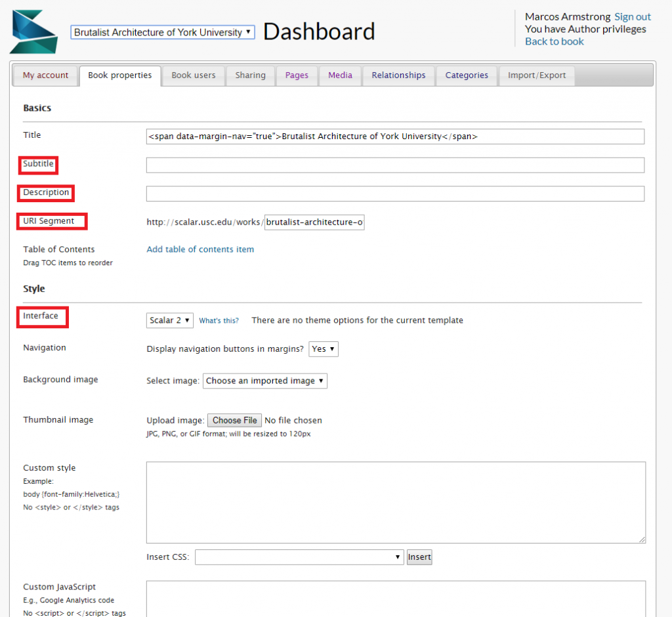Viewport: 672px width, 617px height.
Task: Click the Background image label
Action: 60,379
